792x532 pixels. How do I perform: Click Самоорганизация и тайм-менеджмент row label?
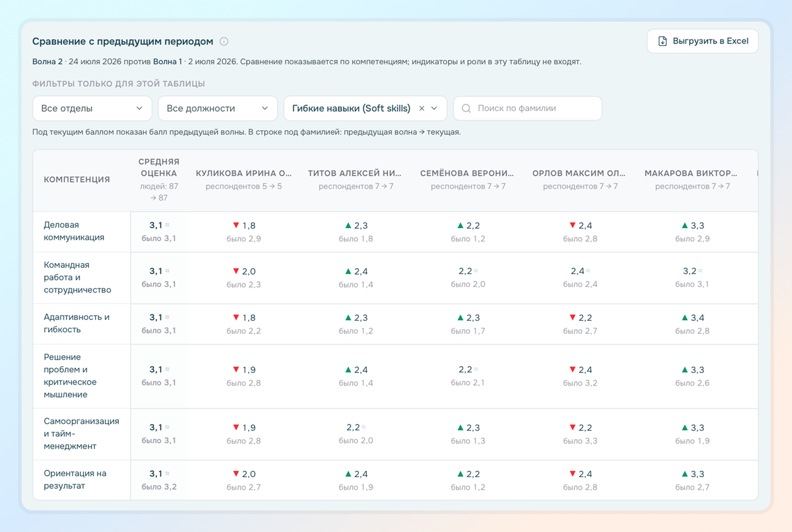(x=81, y=434)
